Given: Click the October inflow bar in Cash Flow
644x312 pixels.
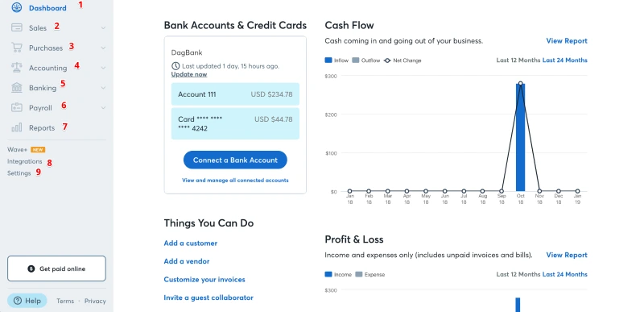Looking at the screenshot, I should click(520, 137).
